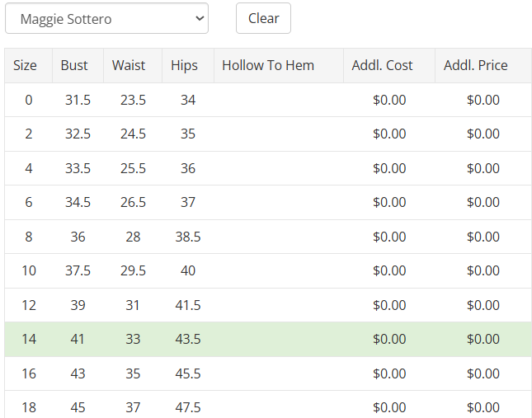Select the size 12 row
This screenshot has width=532, height=418.
pyautogui.click(x=29, y=305)
